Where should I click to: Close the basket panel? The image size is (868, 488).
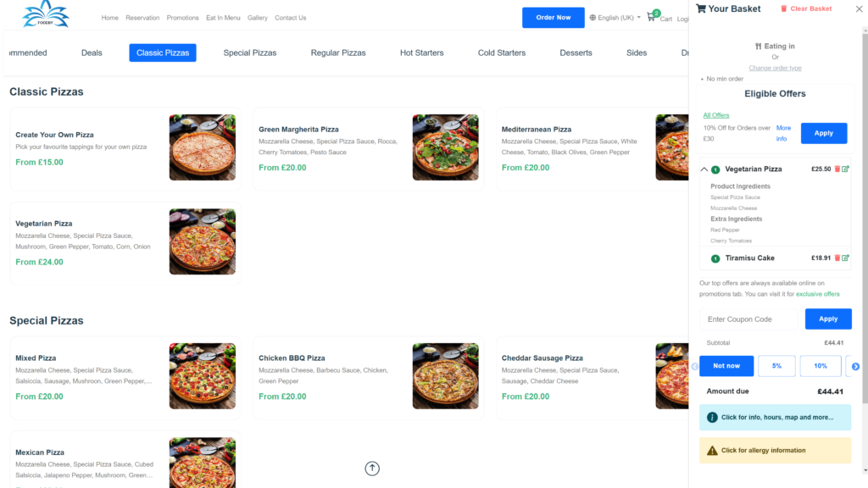[858, 8]
